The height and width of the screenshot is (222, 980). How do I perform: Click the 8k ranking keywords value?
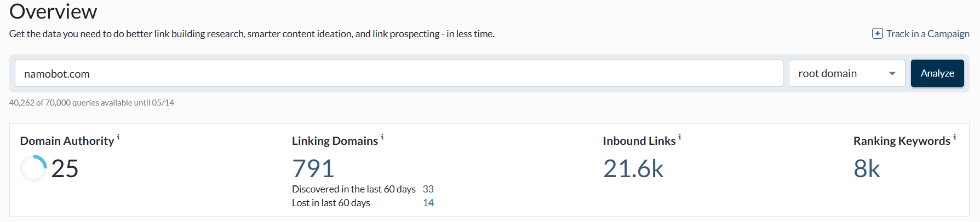click(867, 168)
